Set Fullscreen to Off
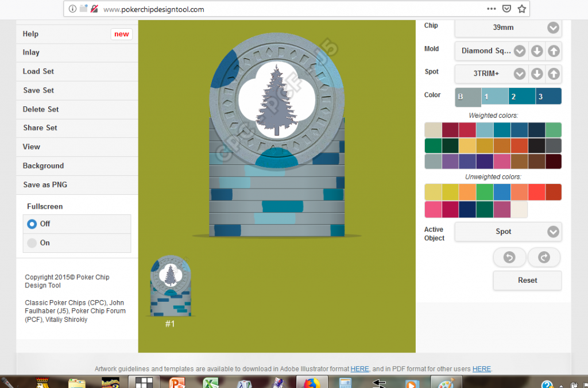The height and width of the screenshot is (388, 588). click(32, 224)
